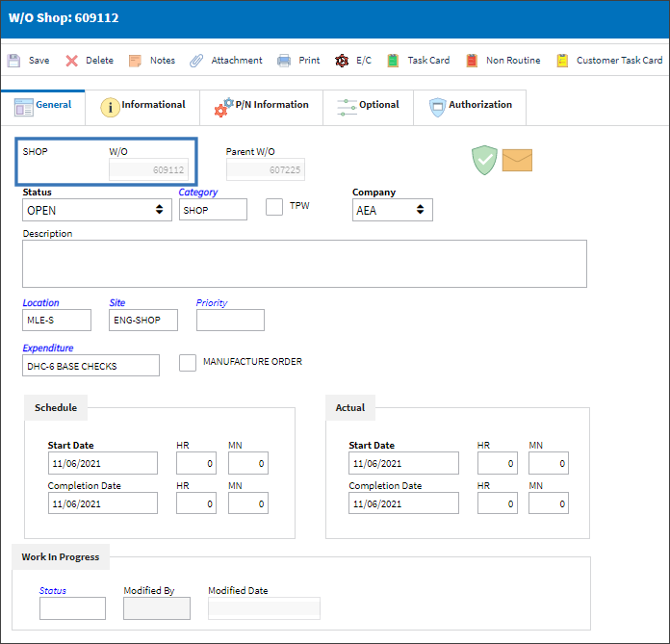Open the Status dropdown showing OPEN
The width and height of the screenshot is (670, 644).
[97, 210]
